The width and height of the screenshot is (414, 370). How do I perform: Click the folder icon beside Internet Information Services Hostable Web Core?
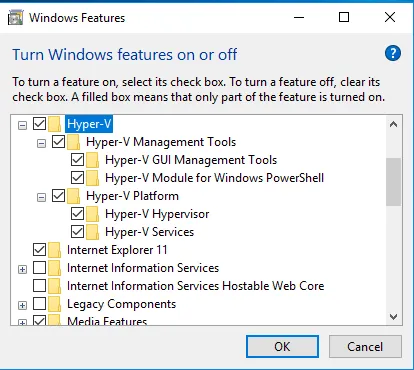tap(55, 286)
